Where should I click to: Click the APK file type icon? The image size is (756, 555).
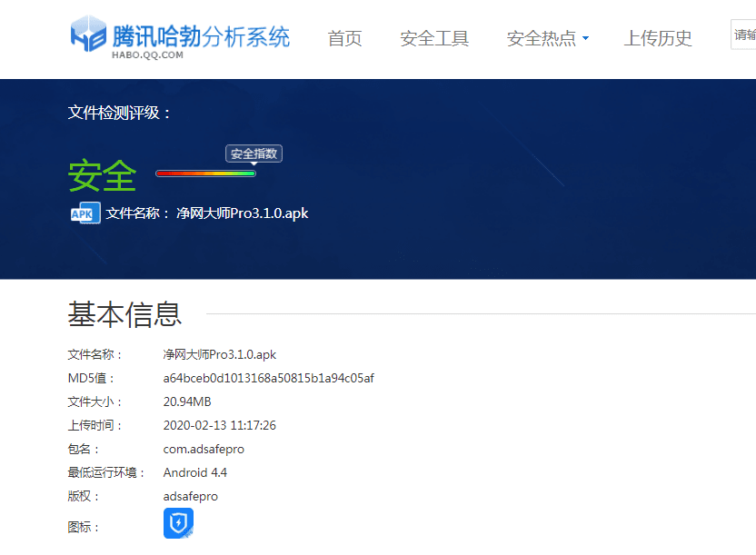(x=85, y=213)
